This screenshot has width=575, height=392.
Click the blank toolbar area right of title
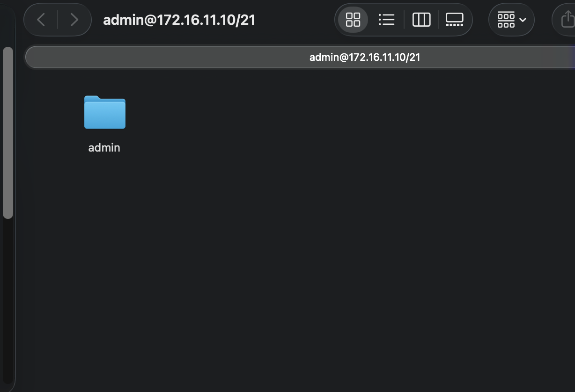pyautogui.click(x=295, y=20)
